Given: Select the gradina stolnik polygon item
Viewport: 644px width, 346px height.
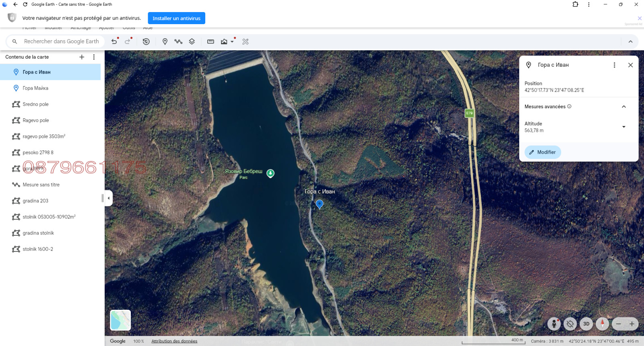Looking at the screenshot, I should pos(50,233).
